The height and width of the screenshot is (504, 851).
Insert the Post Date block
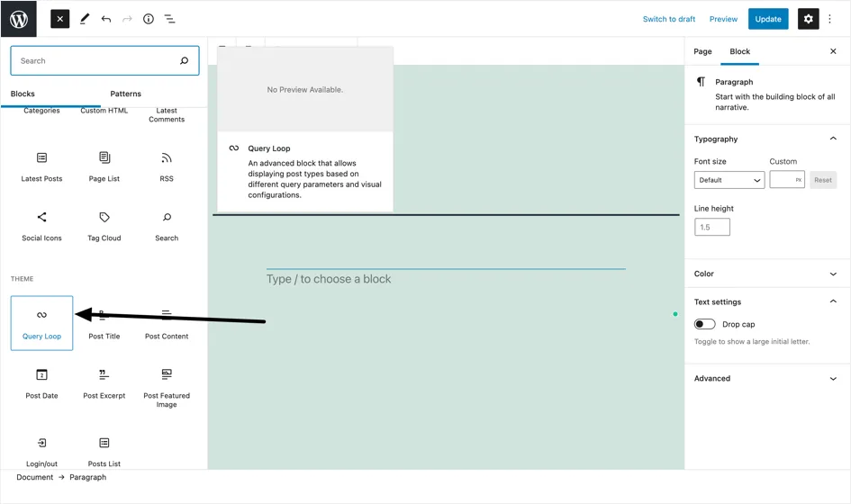tap(41, 383)
